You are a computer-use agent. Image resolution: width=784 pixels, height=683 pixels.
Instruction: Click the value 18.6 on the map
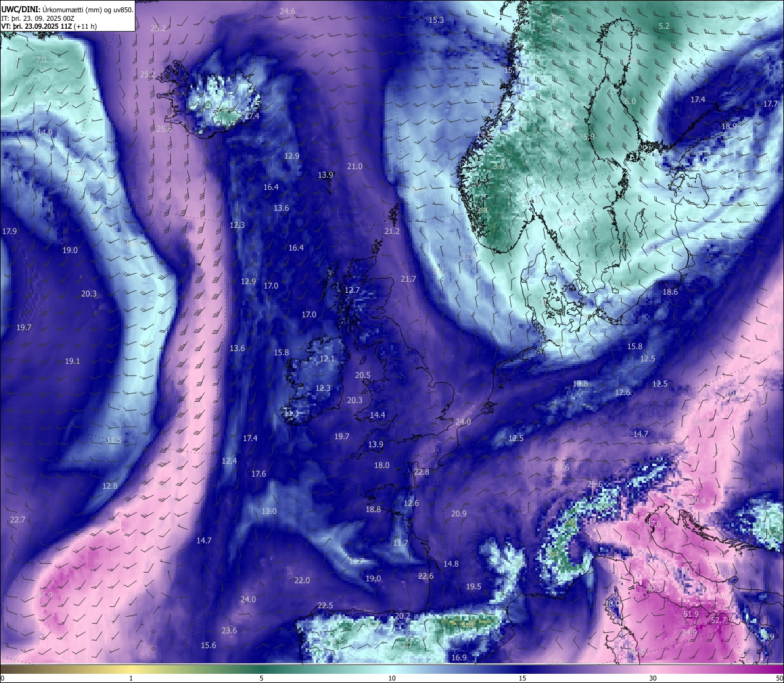click(671, 292)
